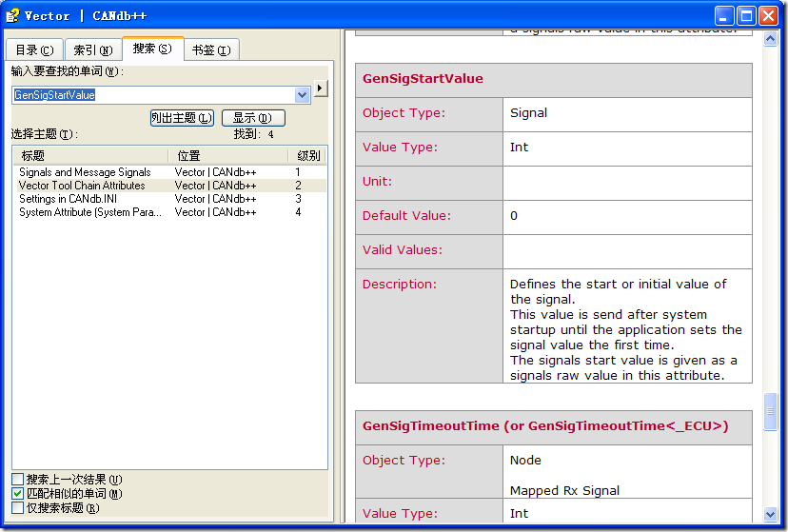Maximize the Vector CANdb++ help window
This screenshot has height=532, width=788.
click(x=746, y=16)
